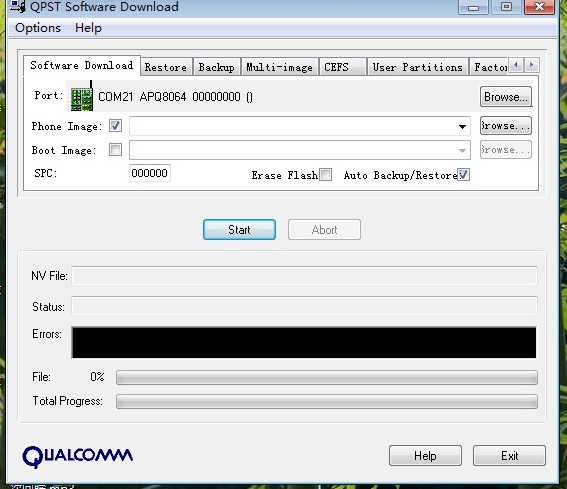This screenshot has width=567, height=489.
Task: Click the Qualcomm logo
Action: point(77,456)
